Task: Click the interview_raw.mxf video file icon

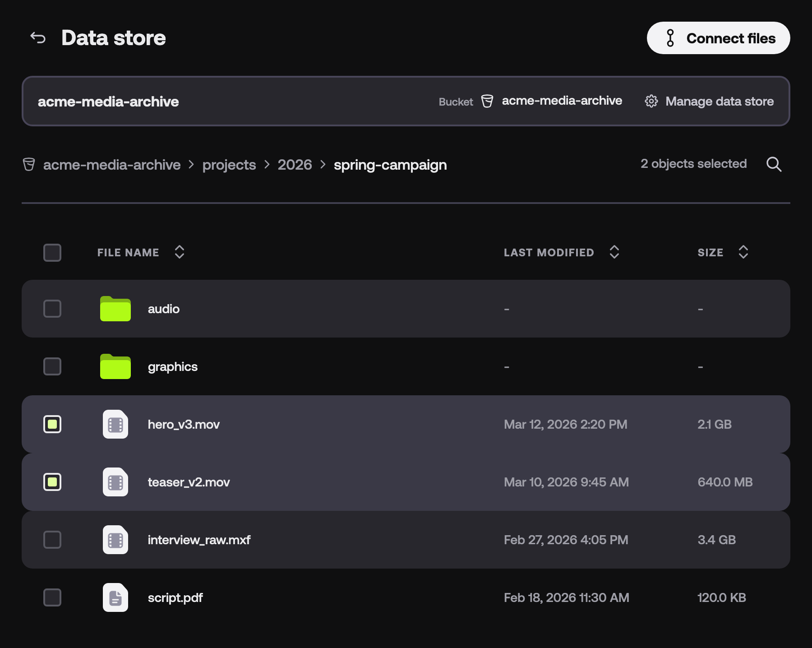Action: (x=115, y=540)
